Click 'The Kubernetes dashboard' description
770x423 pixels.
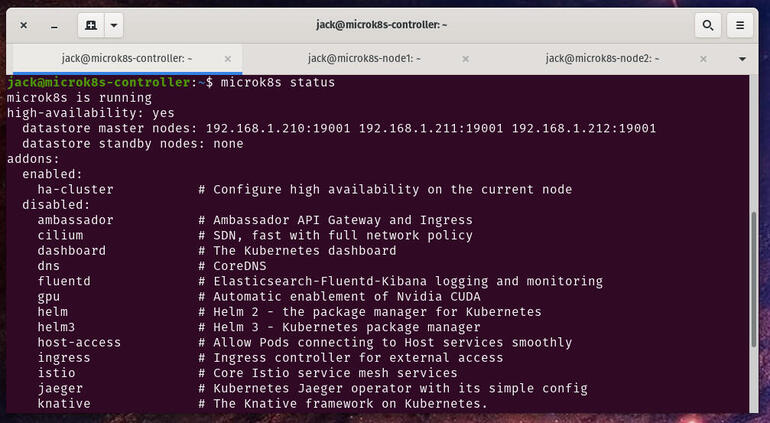(x=304, y=251)
